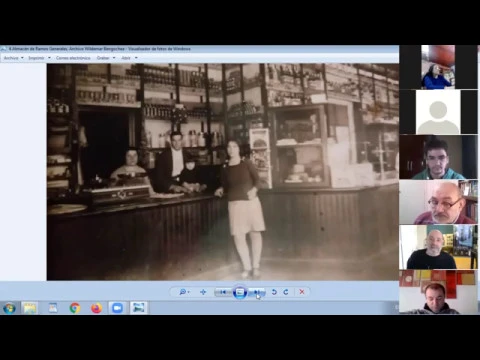Screen dimensions: 480x360
Task: Select the participant with blank avatar
Action: pos(438,112)
